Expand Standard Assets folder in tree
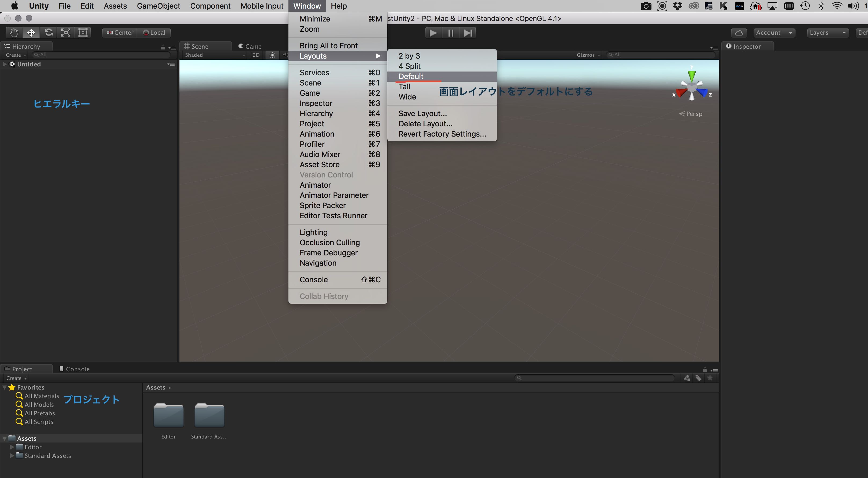Viewport: 868px width, 478px height. [x=12, y=456]
